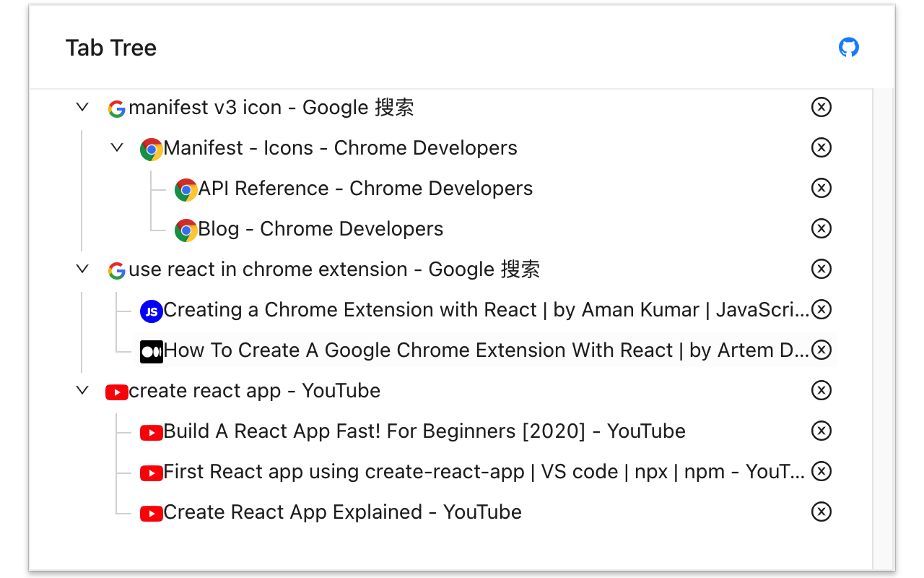The width and height of the screenshot is (924, 578).
Task: Open 'Build A React App Fast!' video tab
Action: tap(424, 431)
